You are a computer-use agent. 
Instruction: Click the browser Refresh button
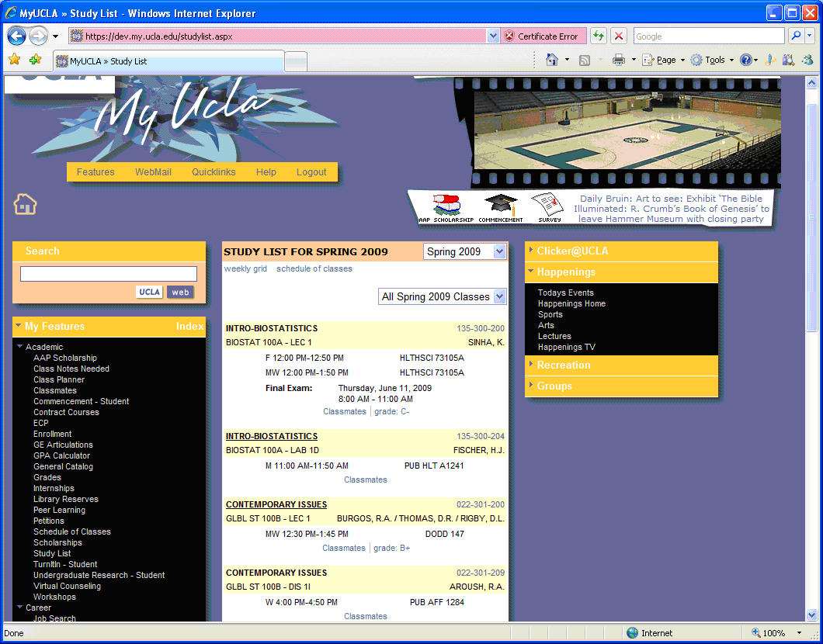(x=598, y=36)
